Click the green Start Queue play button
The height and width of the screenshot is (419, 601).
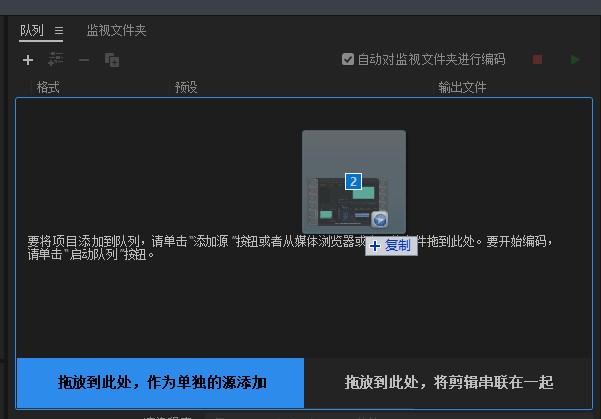click(x=575, y=60)
